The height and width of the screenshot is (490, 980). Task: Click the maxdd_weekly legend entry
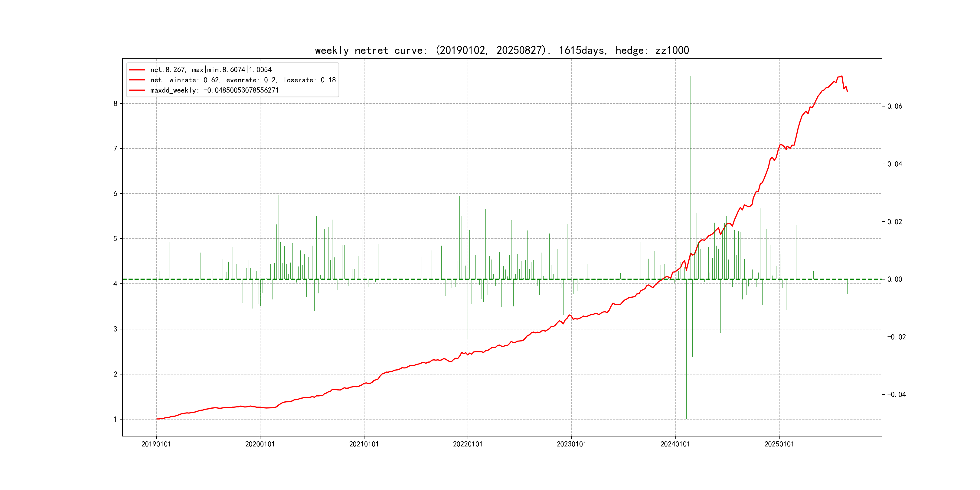214,90
